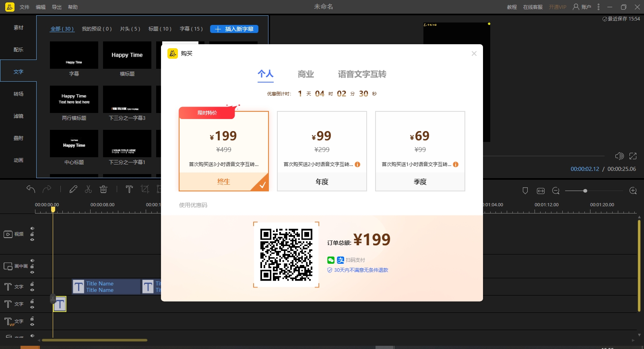Select the 语音文字互转 tab
The height and width of the screenshot is (349, 644).
coord(362,74)
